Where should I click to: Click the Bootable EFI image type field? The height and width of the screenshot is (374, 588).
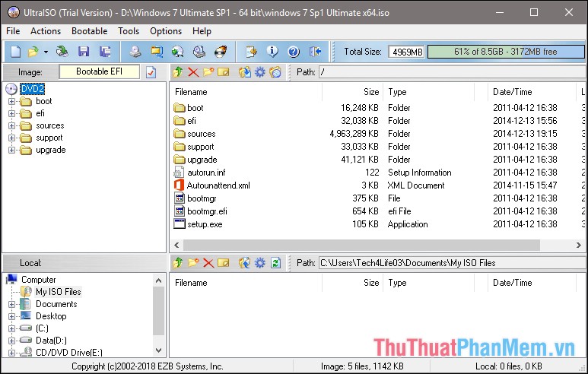click(x=100, y=71)
